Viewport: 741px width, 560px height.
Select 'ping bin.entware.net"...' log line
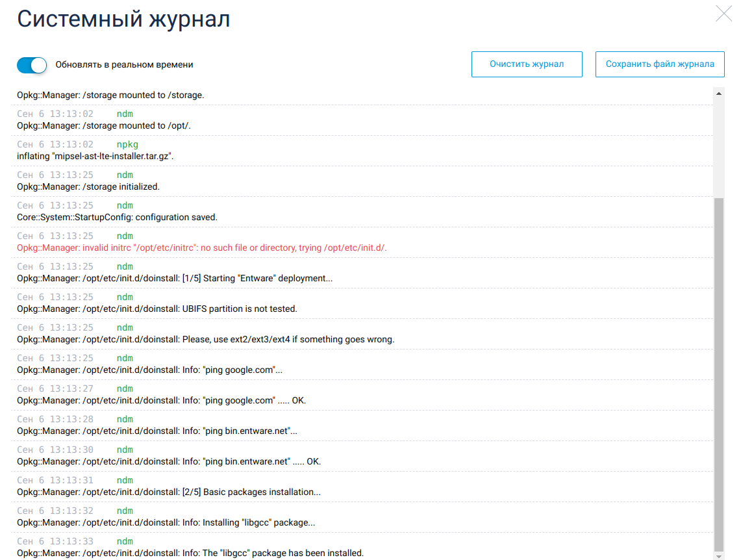pos(157,431)
